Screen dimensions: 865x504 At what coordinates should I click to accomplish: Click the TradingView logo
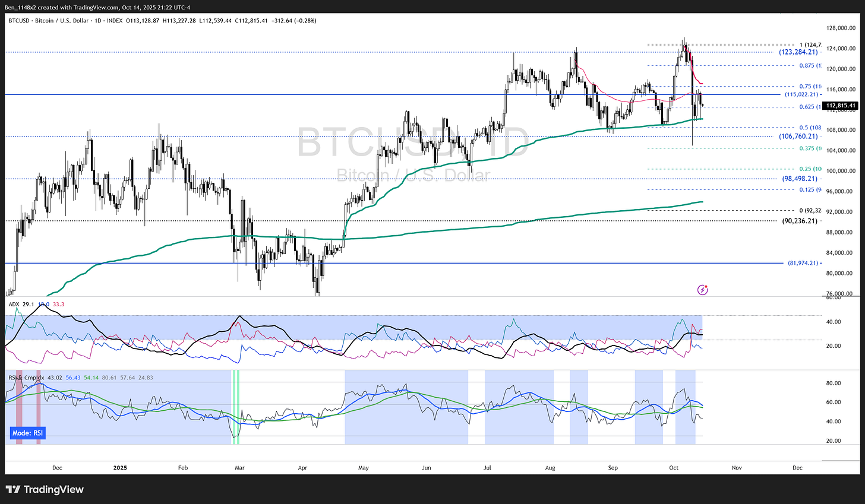pos(45,490)
